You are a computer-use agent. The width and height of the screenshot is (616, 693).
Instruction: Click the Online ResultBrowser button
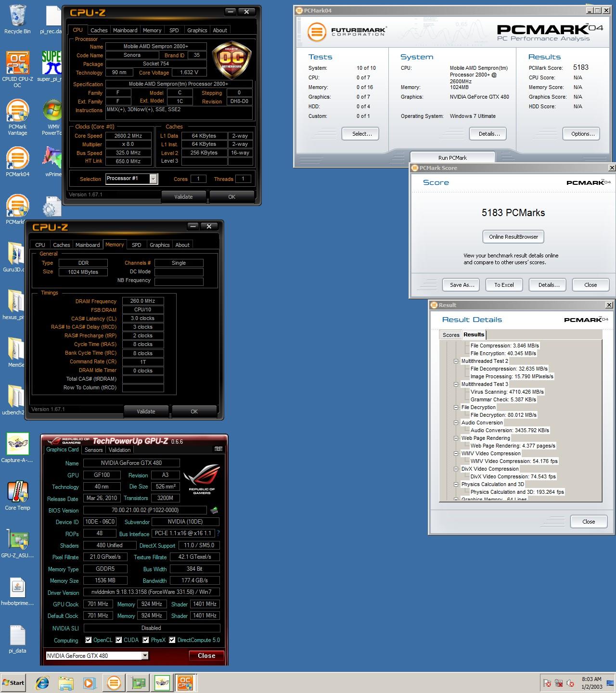(x=513, y=237)
